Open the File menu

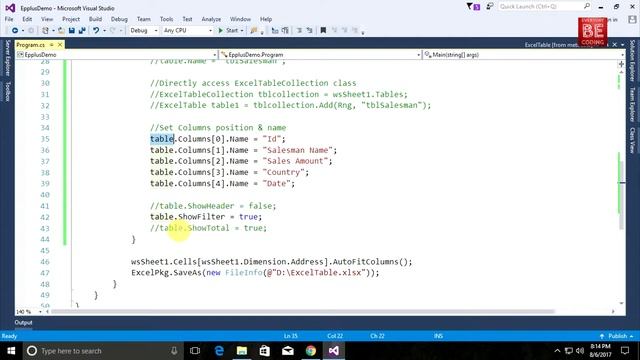(x=9, y=19)
